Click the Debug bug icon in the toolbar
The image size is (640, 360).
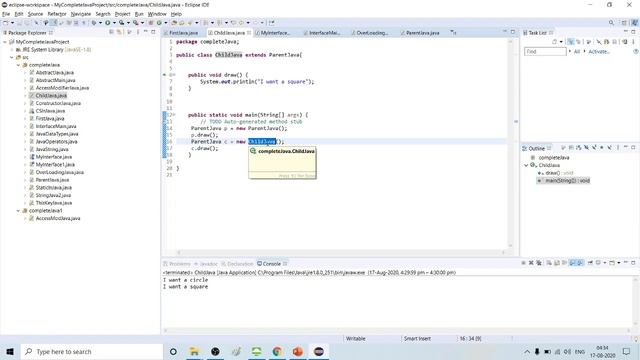tap(93, 23)
